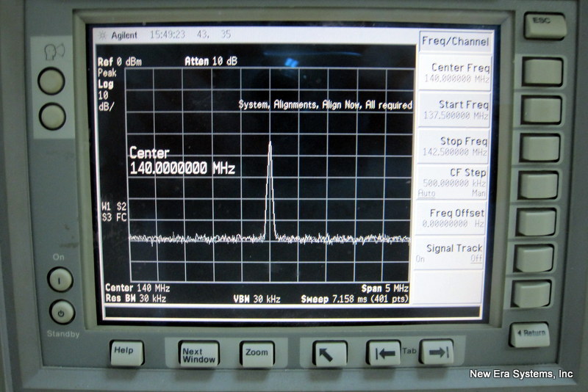588x392 pixels.
Task: Push the hardware softkey beside Signal Track
Action: click(x=534, y=258)
